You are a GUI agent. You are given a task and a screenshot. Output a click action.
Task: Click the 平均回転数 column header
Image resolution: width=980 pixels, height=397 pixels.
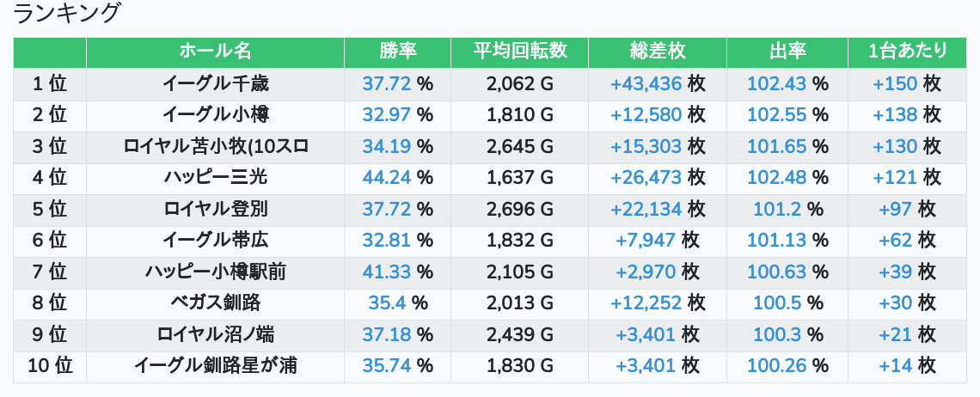coord(519,52)
